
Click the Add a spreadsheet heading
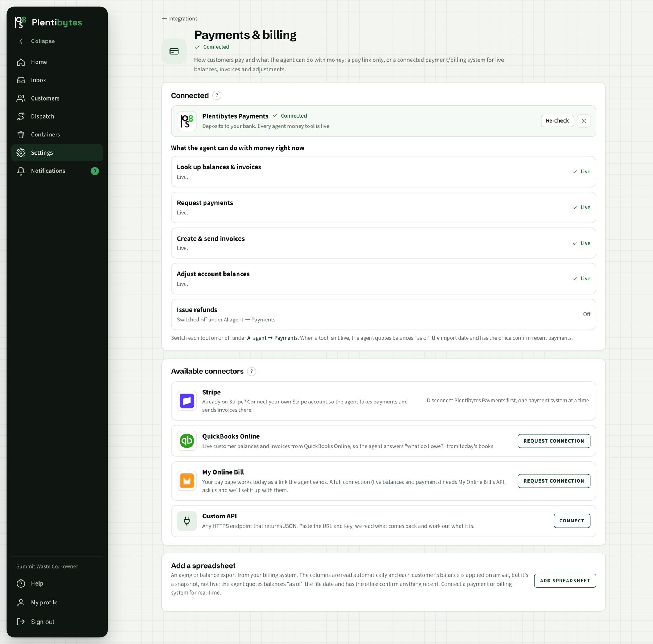coord(203,566)
